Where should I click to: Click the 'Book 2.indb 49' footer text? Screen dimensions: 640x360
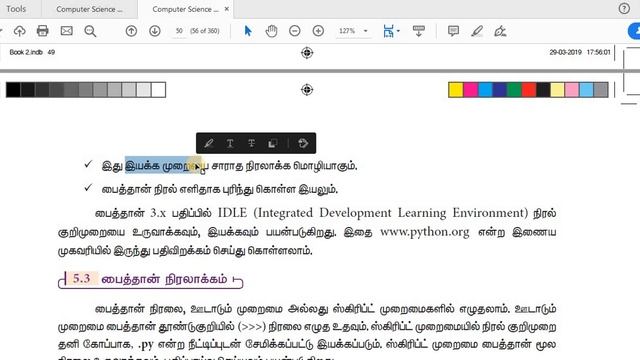point(32,52)
